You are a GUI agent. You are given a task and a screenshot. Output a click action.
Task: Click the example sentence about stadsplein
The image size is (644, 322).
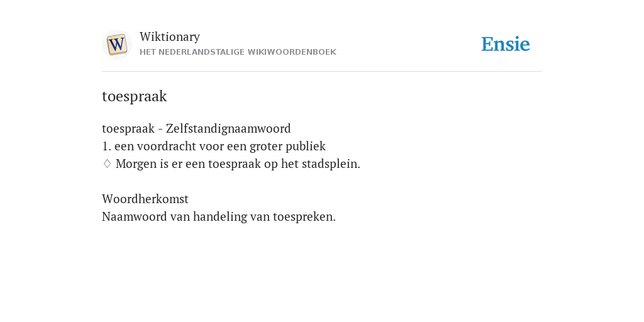[238, 164]
